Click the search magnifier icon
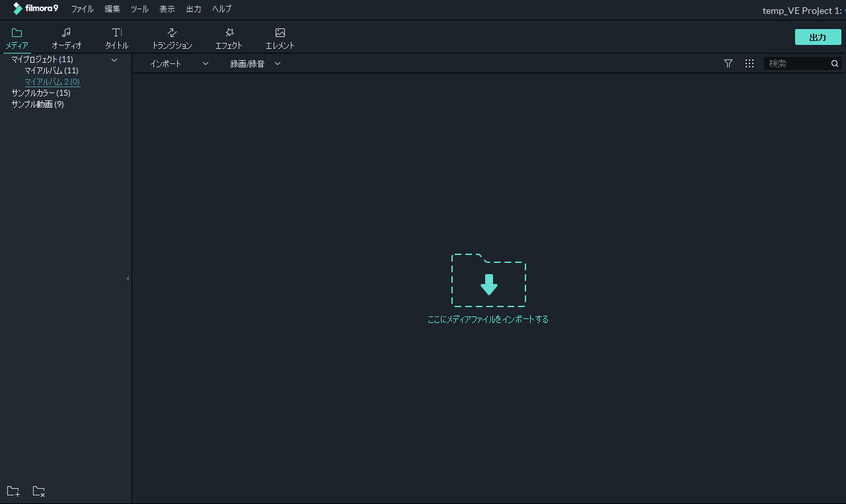This screenshot has width=846, height=504. pyautogui.click(x=835, y=63)
